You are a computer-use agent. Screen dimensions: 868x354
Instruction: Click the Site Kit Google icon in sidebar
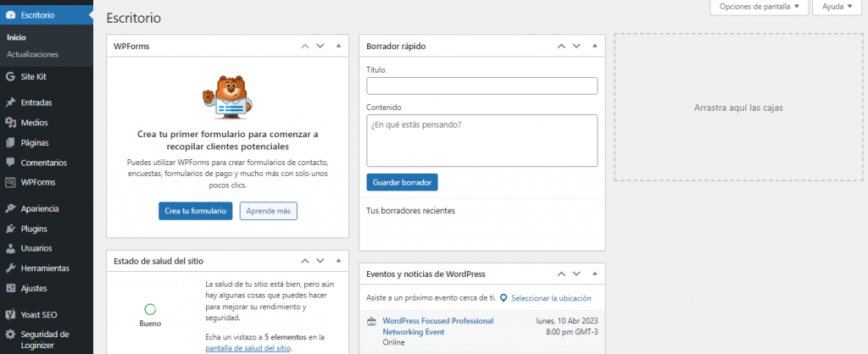click(x=10, y=76)
